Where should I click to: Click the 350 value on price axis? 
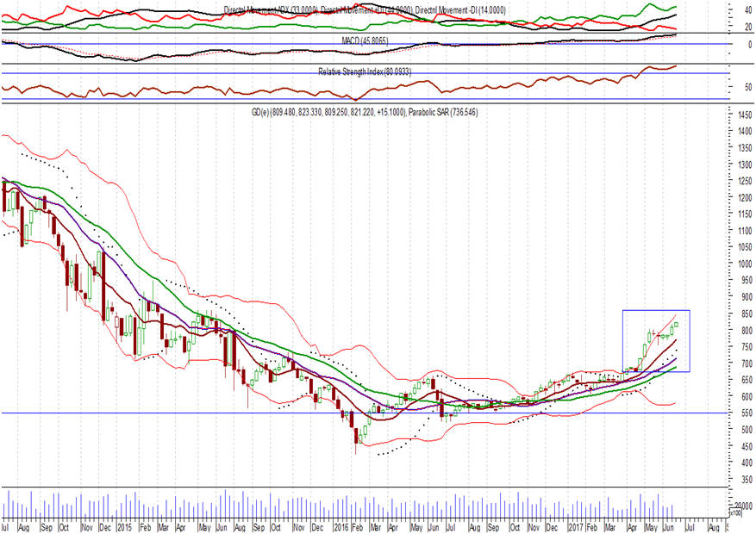click(x=740, y=480)
